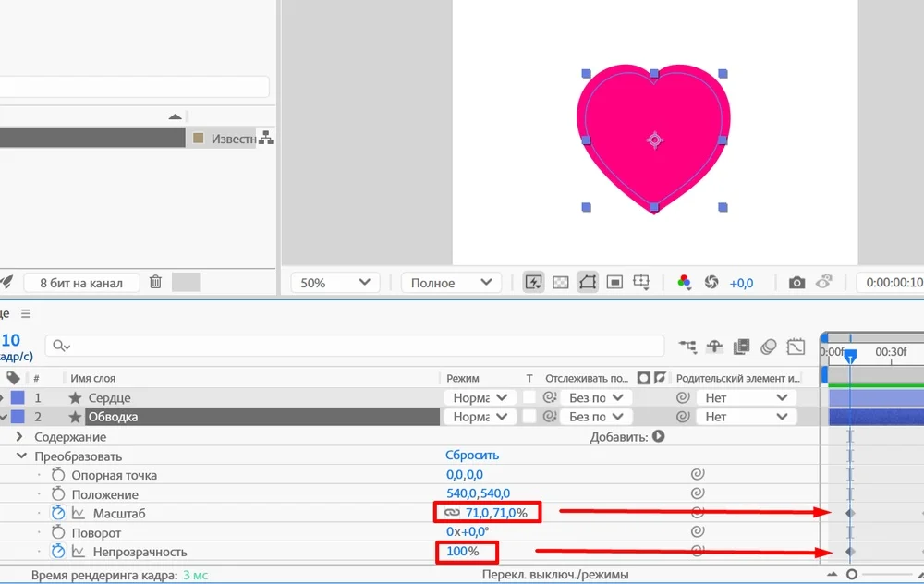The width and height of the screenshot is (924, 584).
Task: Toggle the Непрозрачность stopwatch
Action: point(59,552)
